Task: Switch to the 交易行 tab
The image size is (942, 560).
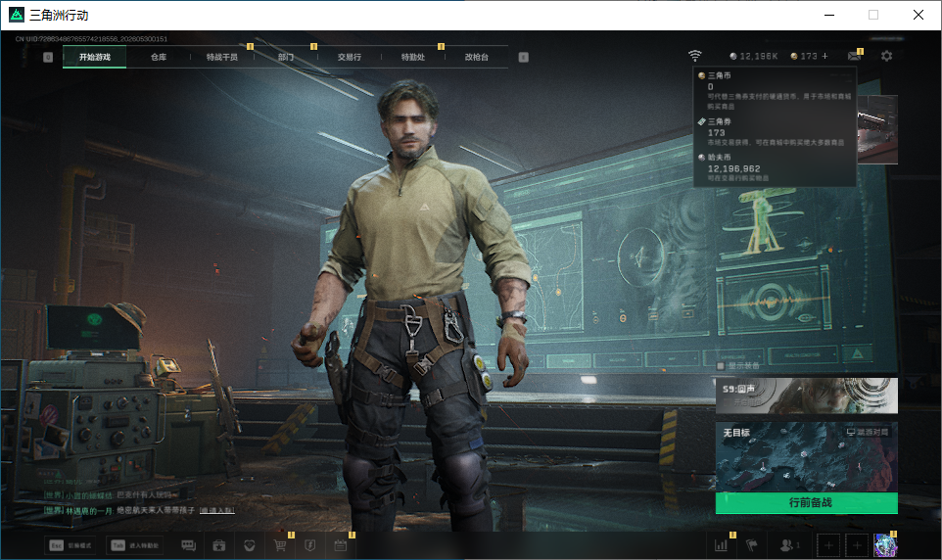Action: point(349,57)
